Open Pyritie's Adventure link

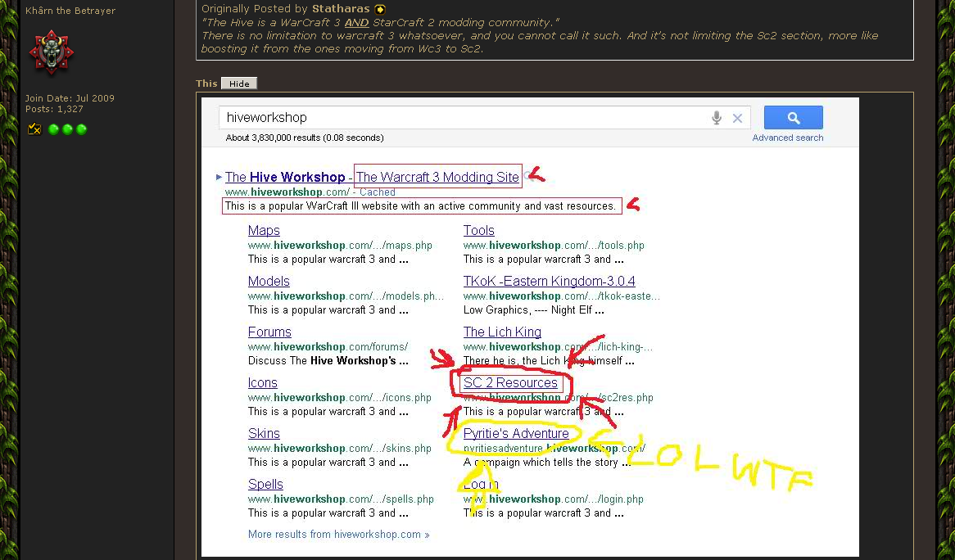click(516, 433)
